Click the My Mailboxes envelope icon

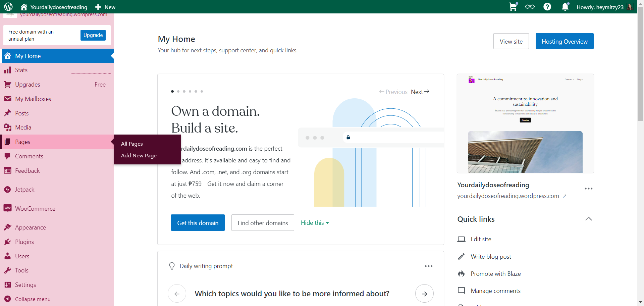8,99
